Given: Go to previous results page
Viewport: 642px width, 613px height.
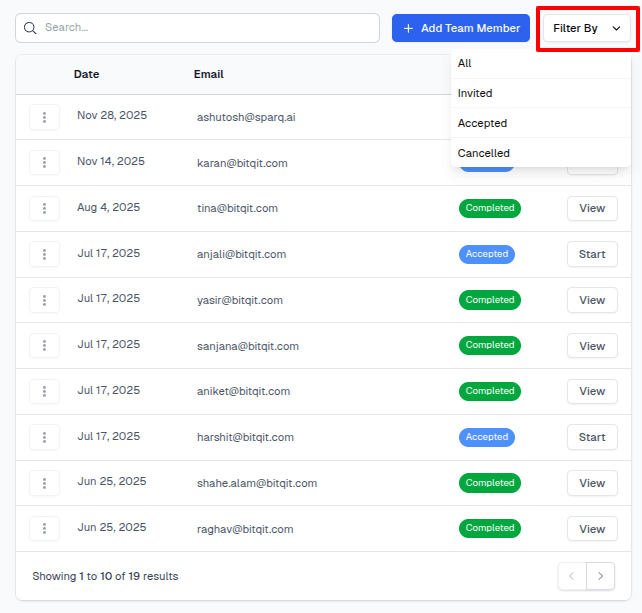Looking at the screenshot, I should coord(572,576).
